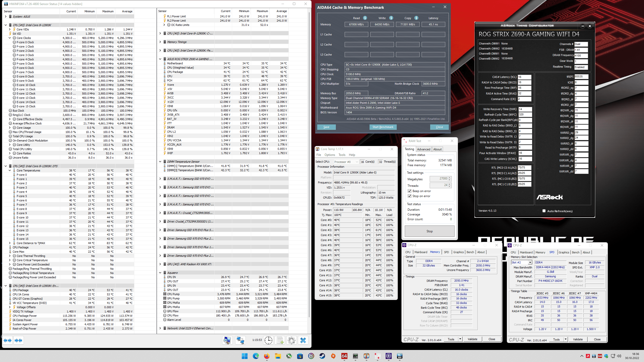Open Core Temp Select CPU dropdown
The height and width of the screenshot is (362, 644).
tap(346, 162)
